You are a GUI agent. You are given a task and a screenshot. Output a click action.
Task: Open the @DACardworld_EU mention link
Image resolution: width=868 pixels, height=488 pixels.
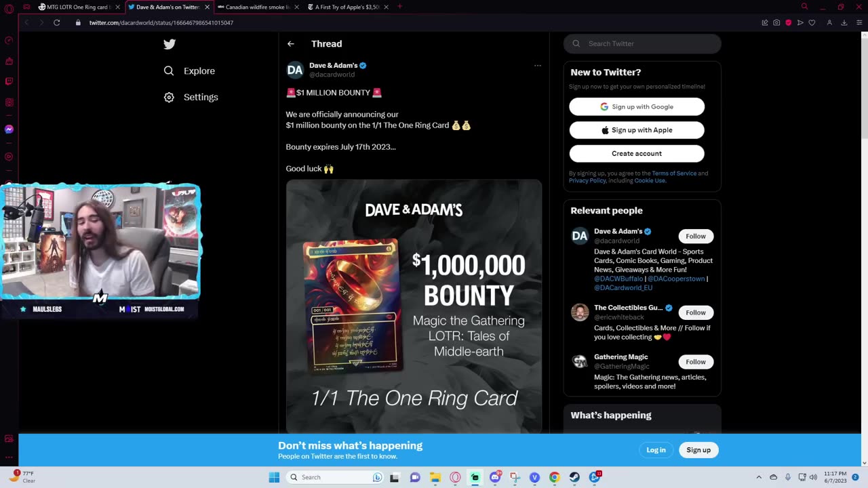[x=623, y=287]
